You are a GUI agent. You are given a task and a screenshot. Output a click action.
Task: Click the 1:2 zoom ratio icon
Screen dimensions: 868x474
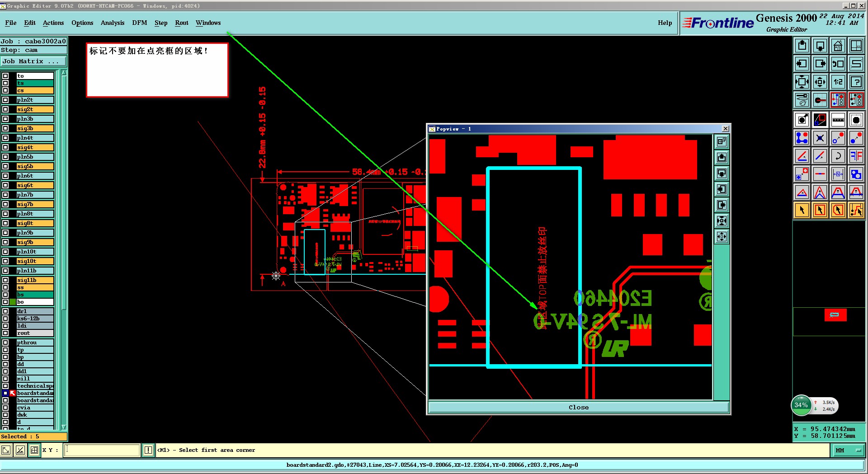838,82
